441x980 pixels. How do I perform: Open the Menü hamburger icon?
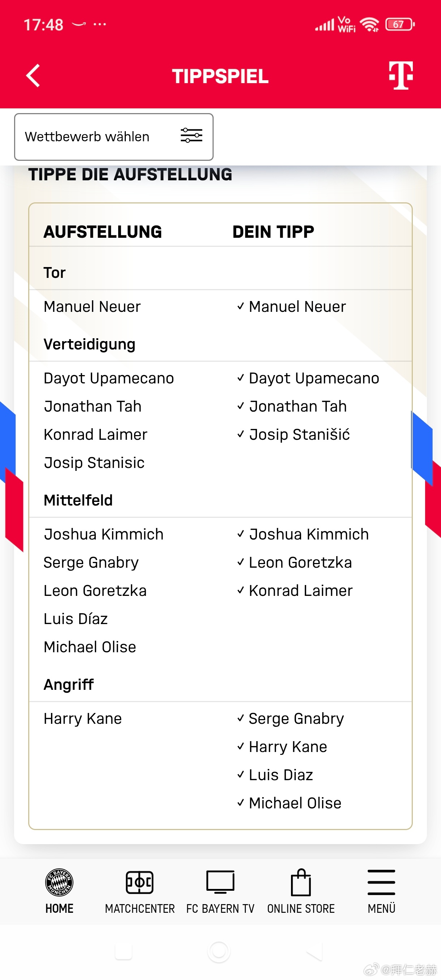[x=381, y=882]
